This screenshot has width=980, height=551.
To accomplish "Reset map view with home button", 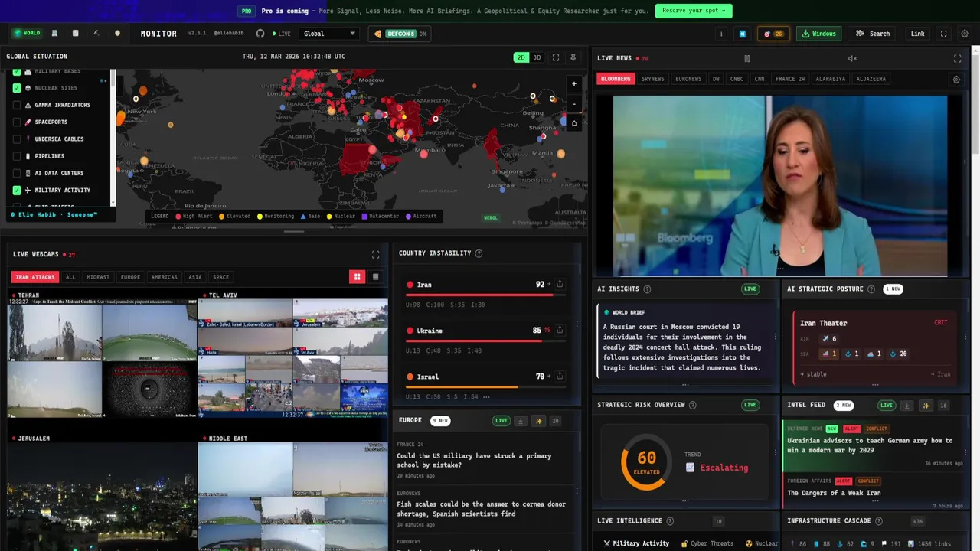I will pos(574,123).
